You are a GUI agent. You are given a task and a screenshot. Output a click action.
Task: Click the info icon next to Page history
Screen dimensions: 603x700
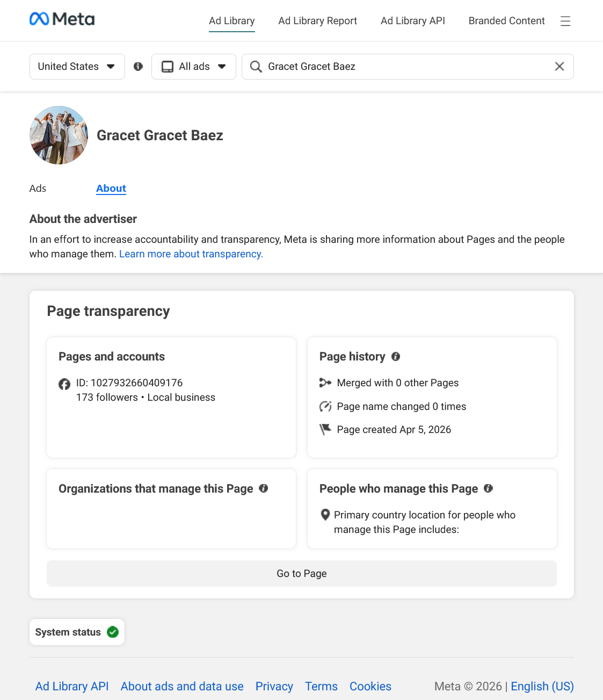point(396,356)
